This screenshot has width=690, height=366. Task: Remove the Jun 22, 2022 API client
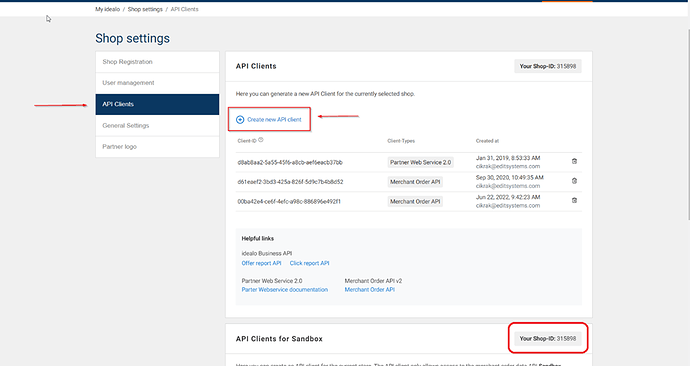(x=574, y=200)
